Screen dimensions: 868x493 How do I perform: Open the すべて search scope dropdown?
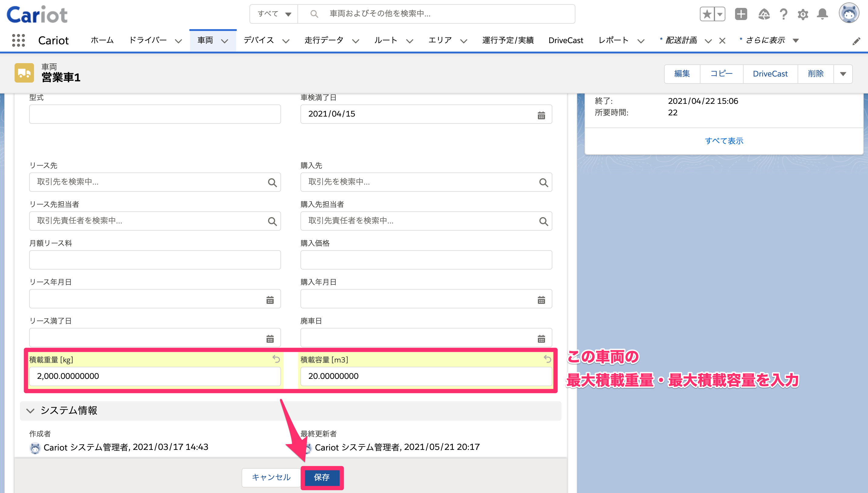274,14
